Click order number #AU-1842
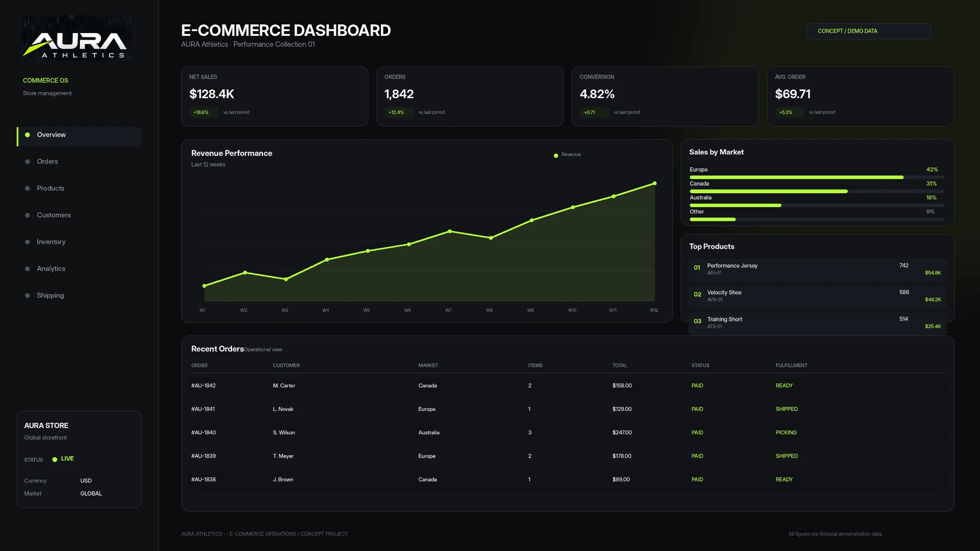 [x=203, y=386]
